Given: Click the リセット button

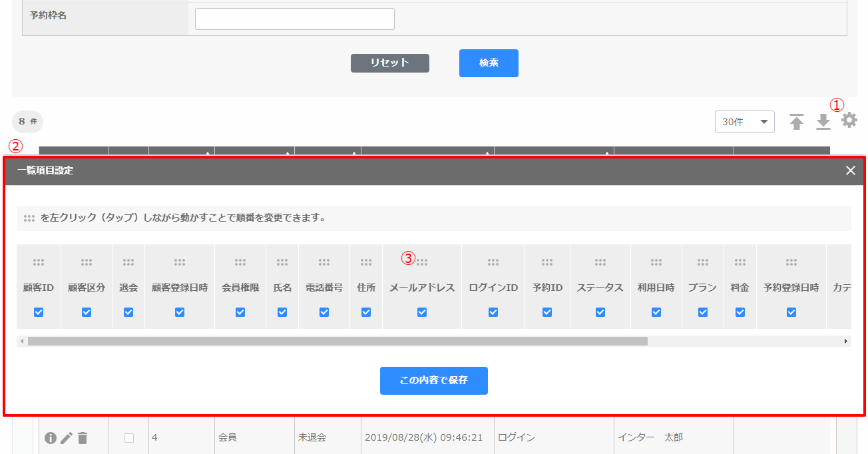Looking at the screenshot, I should click(x=389, y=63).
